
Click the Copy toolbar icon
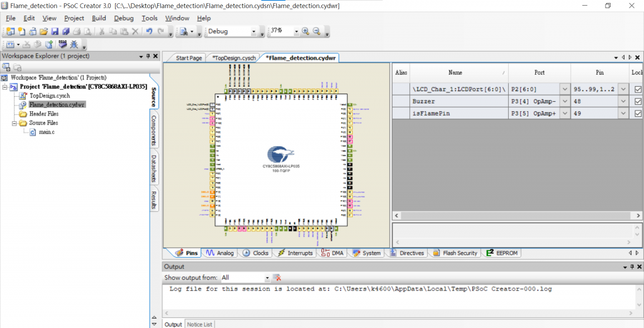(x=113, y=31)
